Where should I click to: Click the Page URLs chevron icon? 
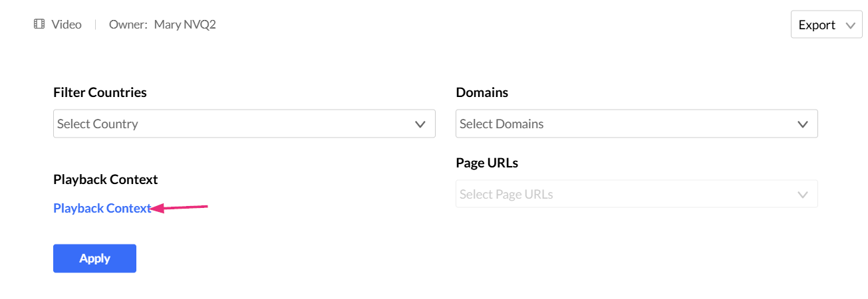coord(803,195)
